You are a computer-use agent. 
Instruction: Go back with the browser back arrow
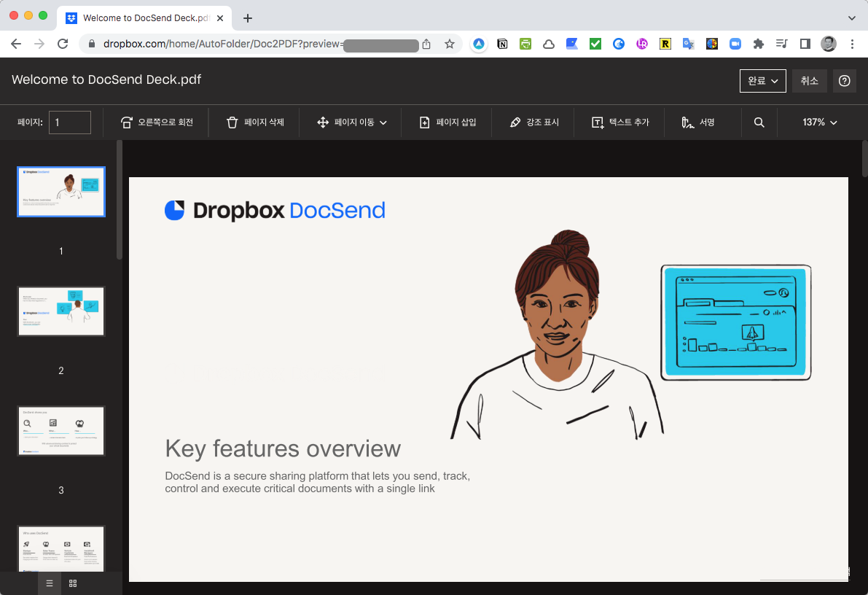(x=16, y=44)
